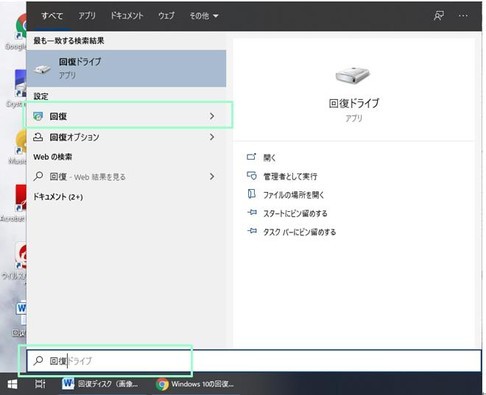Click the large 回復ドライブ preview icon
Image resolution: width=486 pixels, height=395 pixels.
coord(353,75)
